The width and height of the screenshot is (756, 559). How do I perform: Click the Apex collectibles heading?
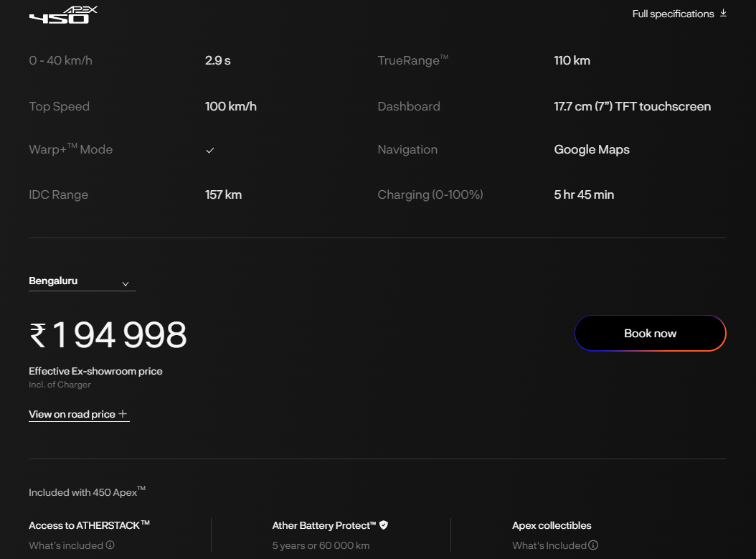click(x=552, y=526)
